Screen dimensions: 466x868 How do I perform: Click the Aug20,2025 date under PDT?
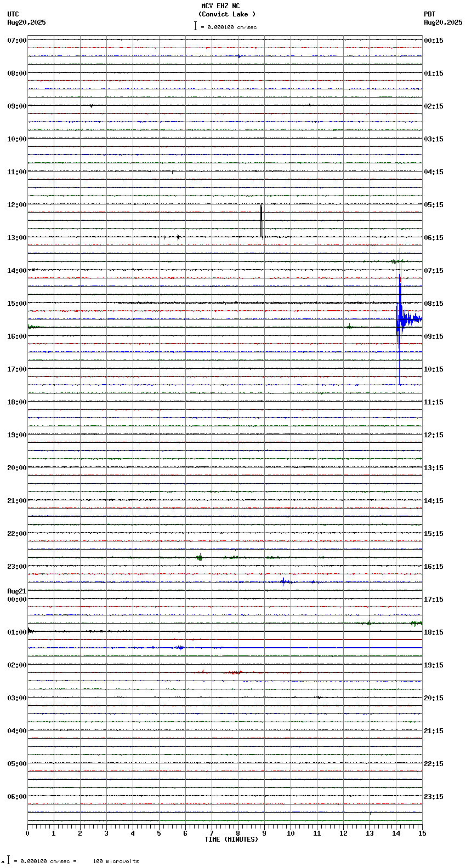(x=443, y=22)
